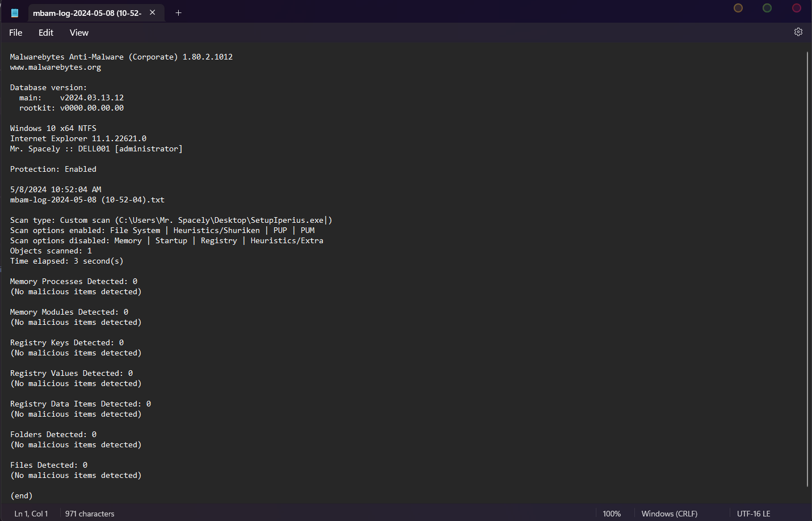Viewport: 812px width, 521px height.
Task: Click the red close circle button
Action: (x=797, y=8)
